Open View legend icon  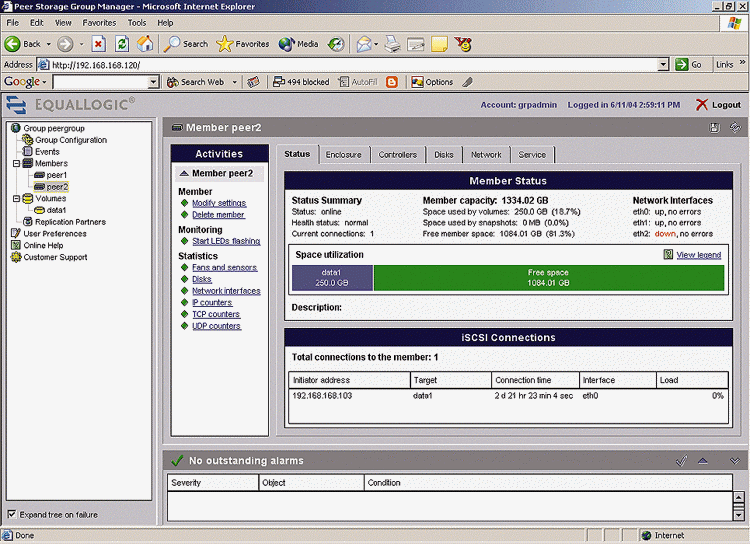coord(668,255)
